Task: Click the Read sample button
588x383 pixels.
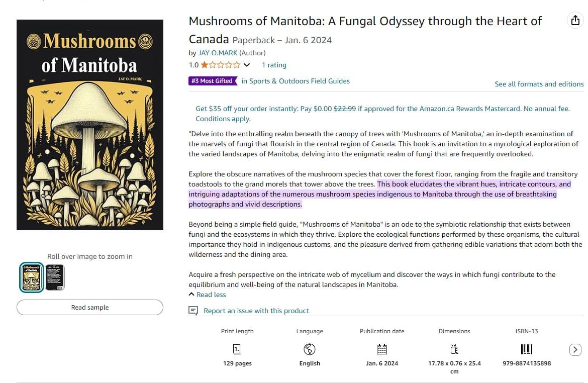Action: coord(90,307)
